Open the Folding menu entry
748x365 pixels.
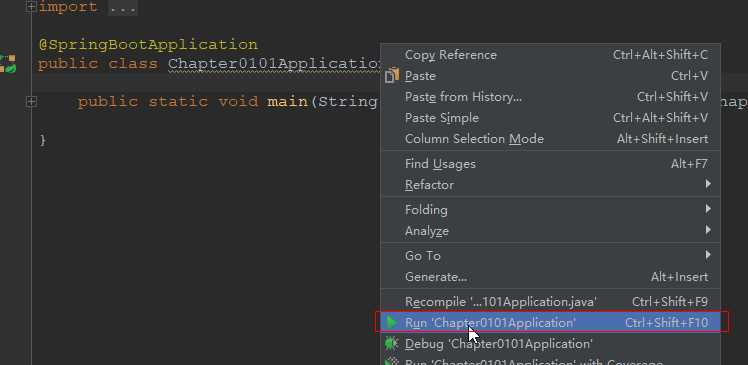tap(551, 209)
